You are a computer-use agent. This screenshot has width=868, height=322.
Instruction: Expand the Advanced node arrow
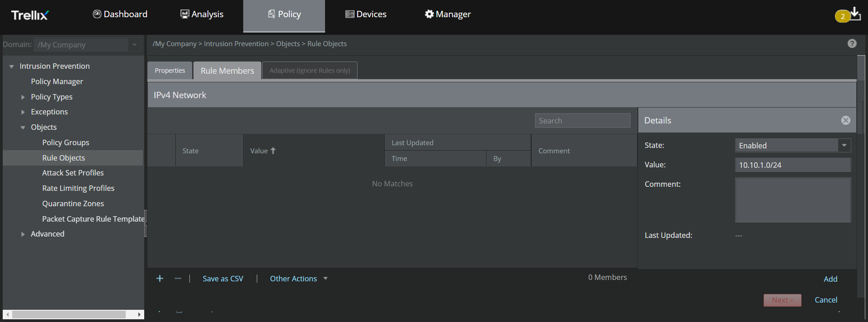coord(23,234)
